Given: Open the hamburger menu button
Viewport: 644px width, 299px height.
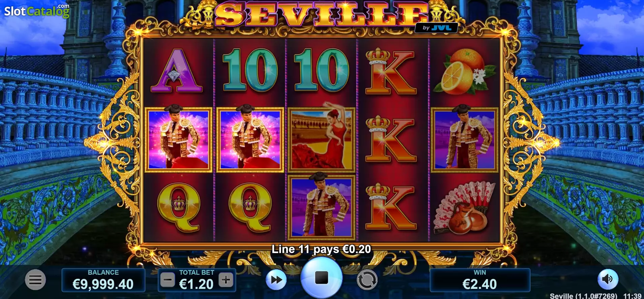Looking at the screenshot, I should point(35,279).
